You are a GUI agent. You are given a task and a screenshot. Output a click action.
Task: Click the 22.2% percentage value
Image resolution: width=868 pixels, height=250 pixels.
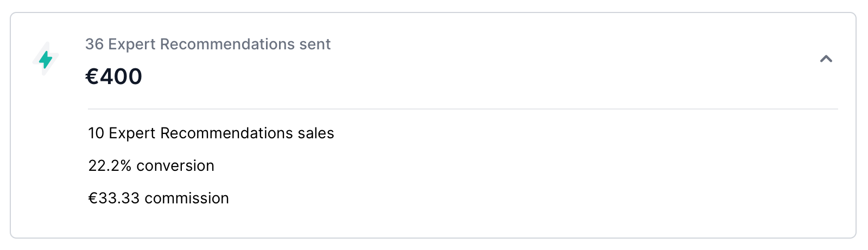[x=110, y=165]
